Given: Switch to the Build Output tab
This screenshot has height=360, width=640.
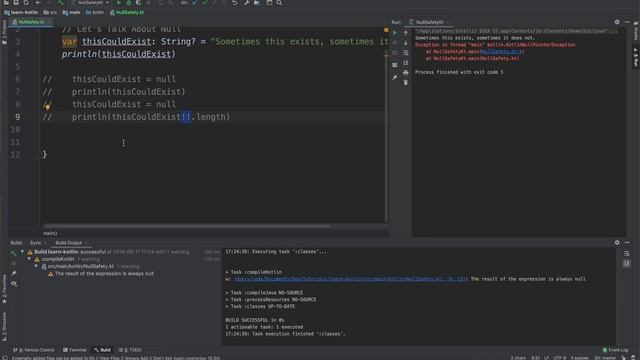Looking at the screenshot, I should pyautogui.click(x=69, y=243).
